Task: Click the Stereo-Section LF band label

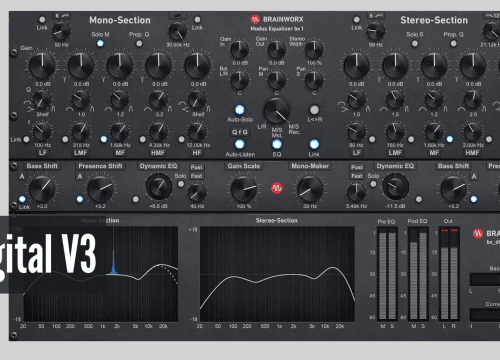Action: 357,153
